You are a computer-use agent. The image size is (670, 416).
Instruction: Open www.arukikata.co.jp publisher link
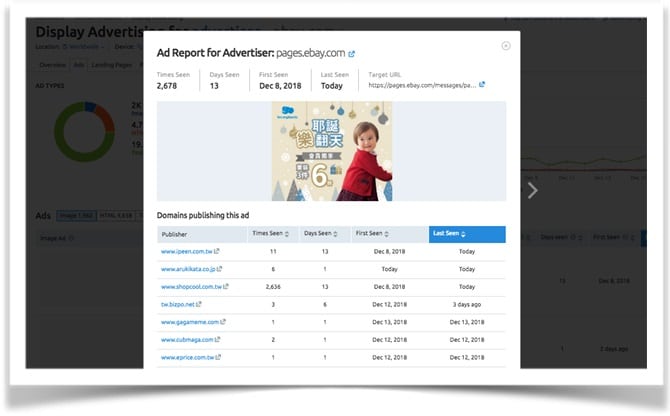(188, 269)
